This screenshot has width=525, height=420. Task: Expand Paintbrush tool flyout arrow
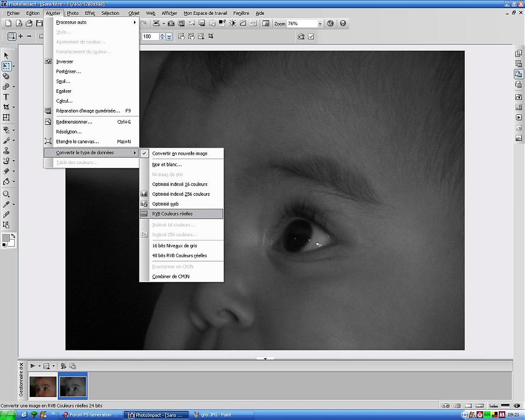click(x=14, y=141)
